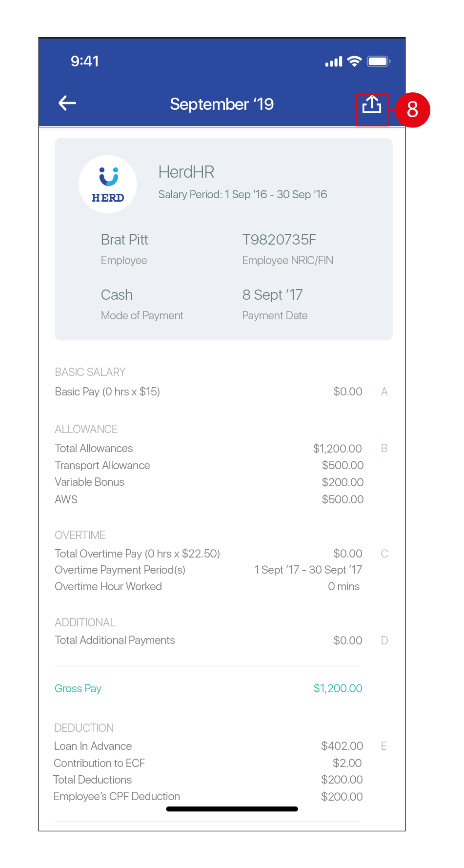Tap the 9:41 status bar time
The image size is (464, 868).
(x=85, y=61)
